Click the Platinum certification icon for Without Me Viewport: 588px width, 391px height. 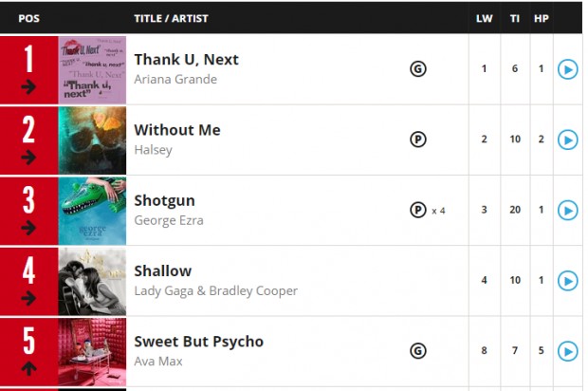coord(417,140)
